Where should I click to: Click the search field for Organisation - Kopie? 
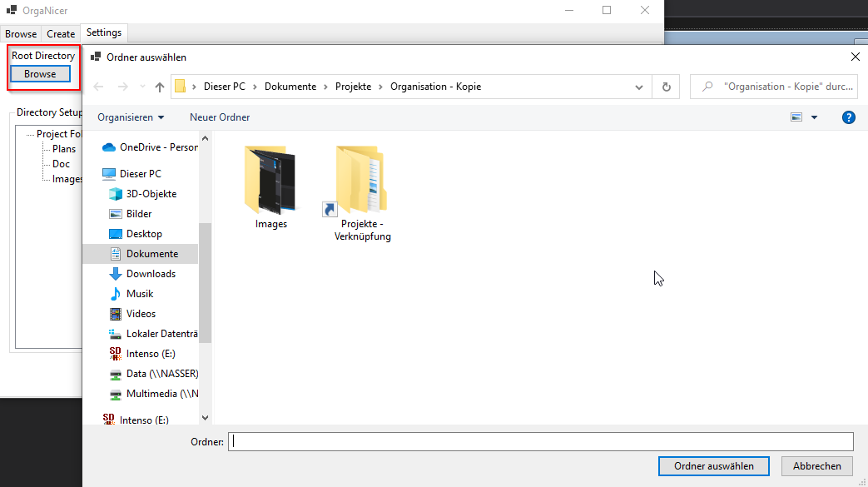(774, 87)
